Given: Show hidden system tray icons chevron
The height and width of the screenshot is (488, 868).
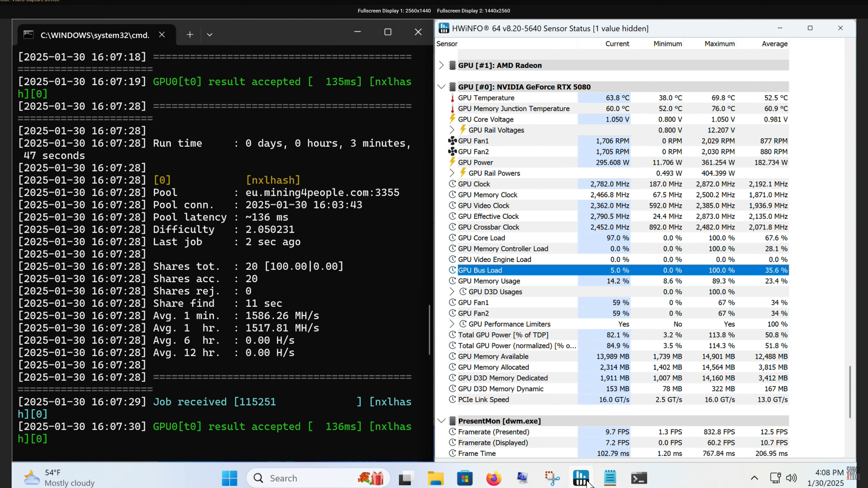Looking at the screenshot, I should [755, 478].
